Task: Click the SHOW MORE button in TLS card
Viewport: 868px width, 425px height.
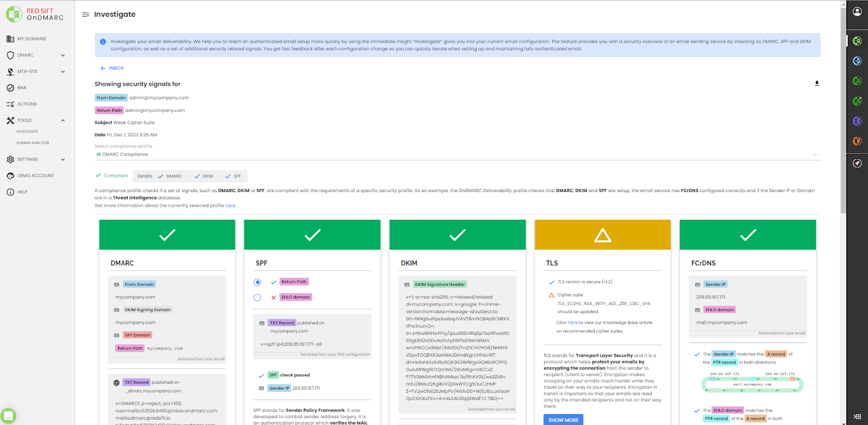Action: [x=563, y=420]
